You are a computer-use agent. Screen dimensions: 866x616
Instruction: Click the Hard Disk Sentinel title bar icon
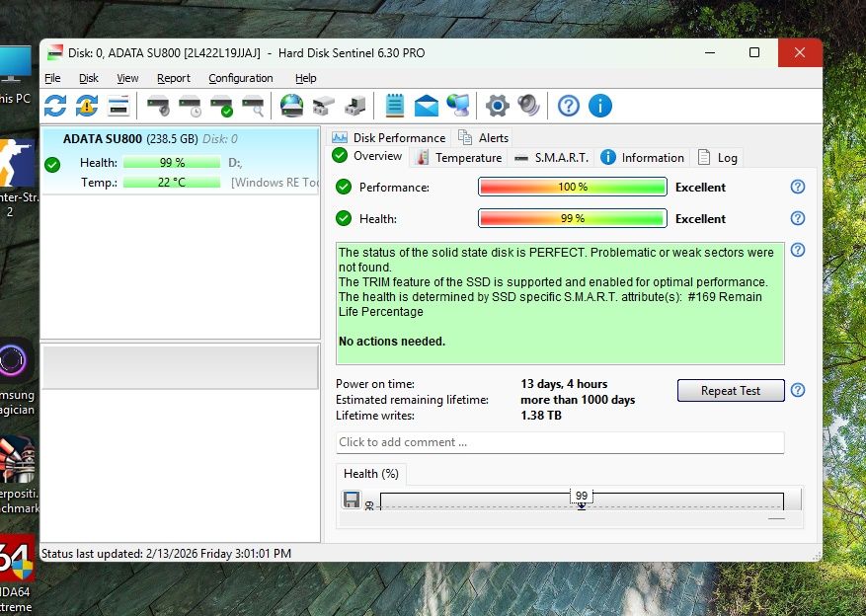pyautogui.click(x=54, y=53)
